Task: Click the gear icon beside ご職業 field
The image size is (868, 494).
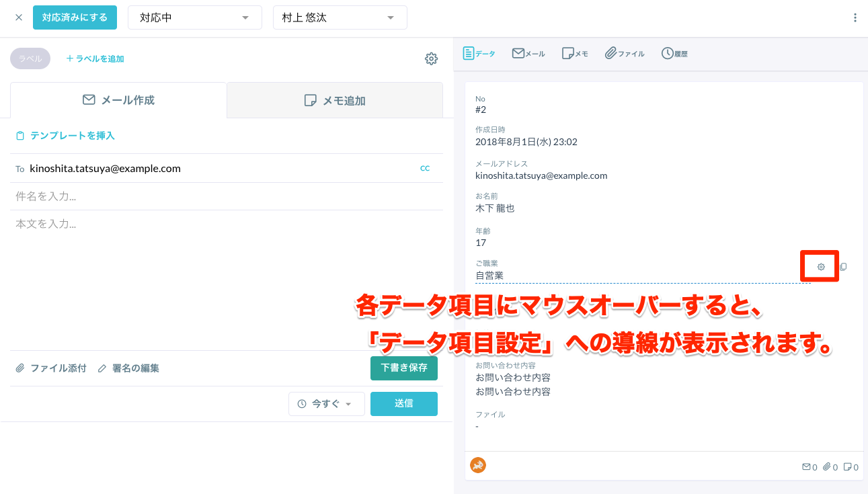Action: [x=820, y=267]
